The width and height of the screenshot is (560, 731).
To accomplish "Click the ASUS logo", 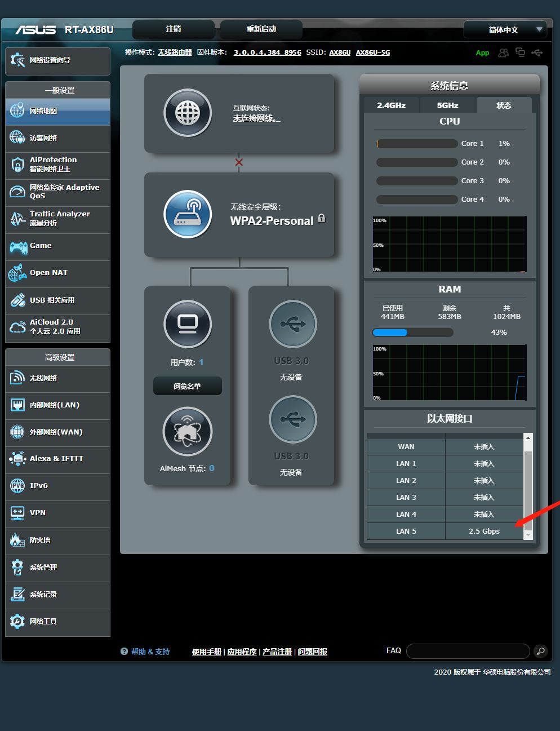I will pyautogui.click(x=35, y=29).
